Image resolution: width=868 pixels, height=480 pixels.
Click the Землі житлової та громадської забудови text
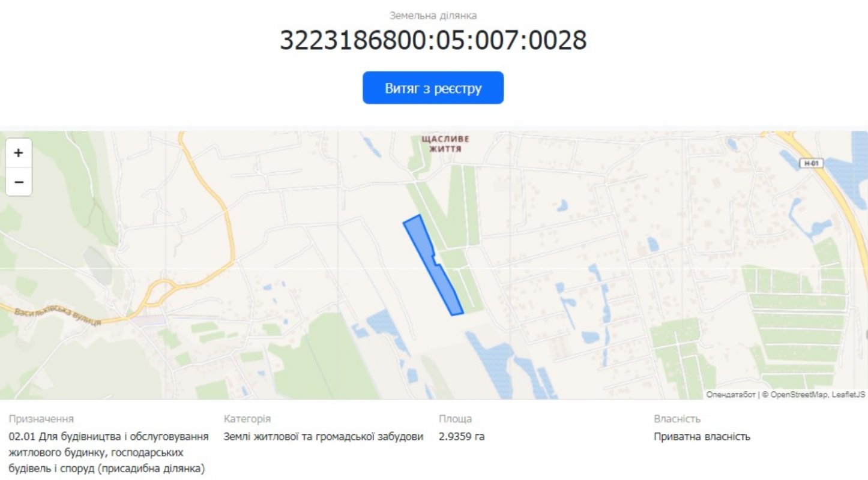pyautogui.click(x=324, y=437)
